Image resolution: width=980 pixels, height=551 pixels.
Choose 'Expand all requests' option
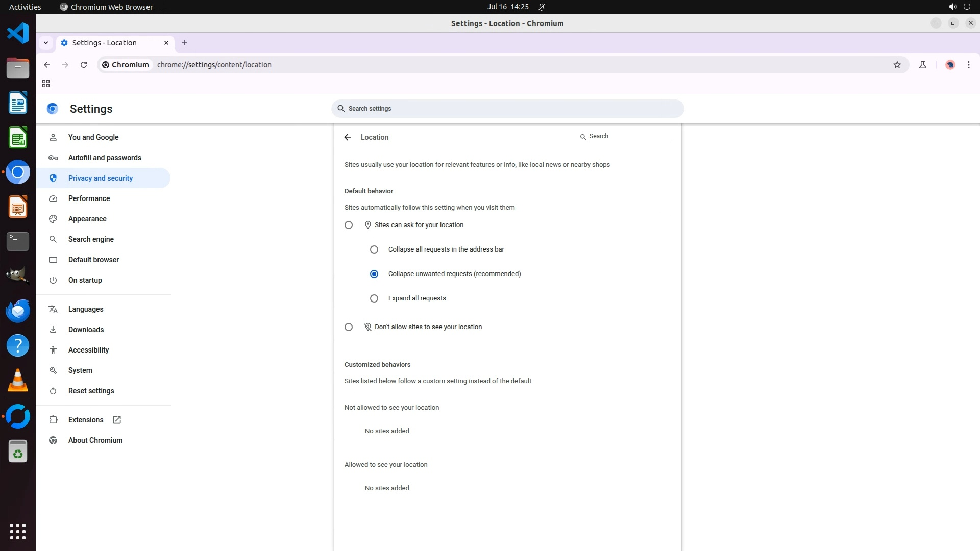(x=374, y=298)
